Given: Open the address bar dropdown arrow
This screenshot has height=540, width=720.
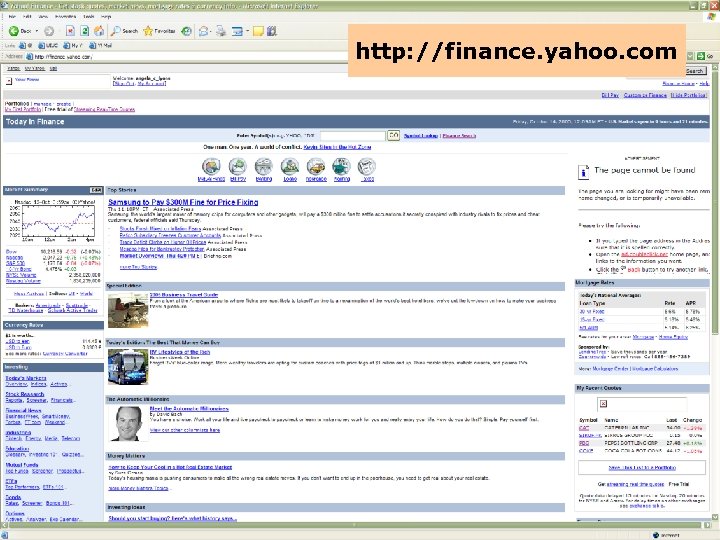Looking at the screenshot, I should click(690, 56).
